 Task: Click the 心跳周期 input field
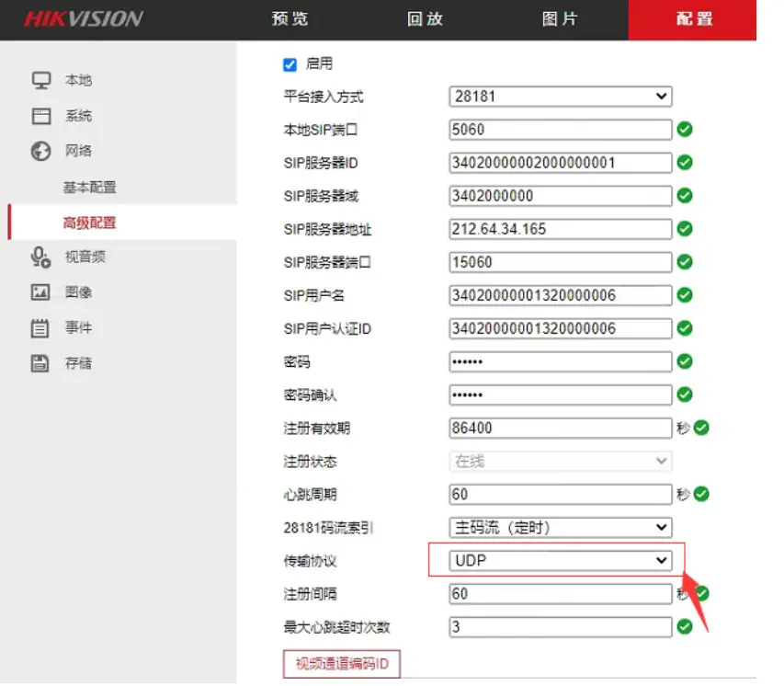point(561,494)
